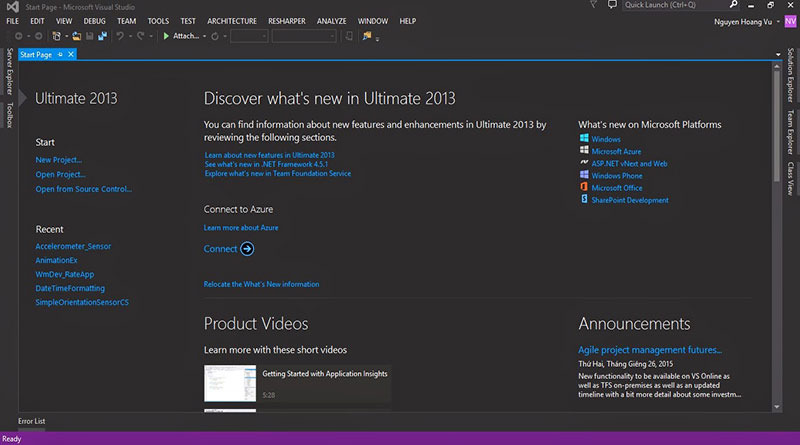
Task: Open the feedback speech bubble icon
Action: (x=612, y=5)
